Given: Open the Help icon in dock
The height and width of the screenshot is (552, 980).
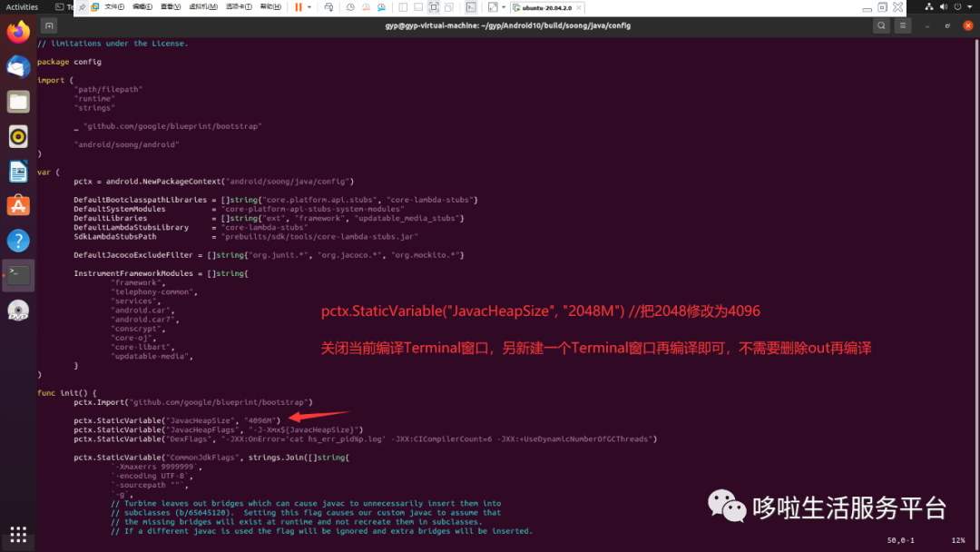Looking at the screenshot, I should [18, 241].
